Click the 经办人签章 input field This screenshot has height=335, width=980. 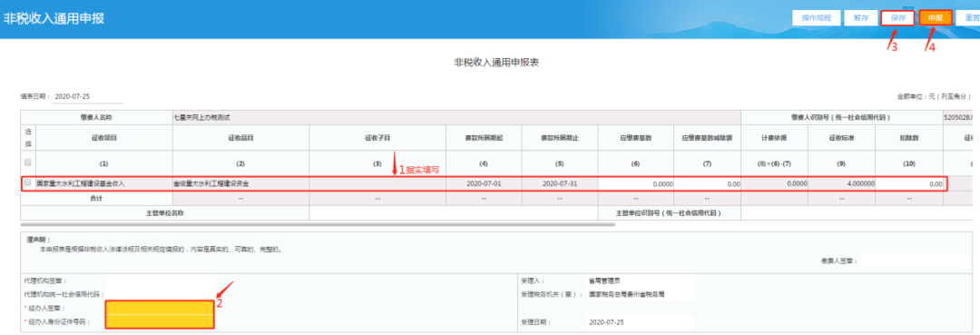160,308
